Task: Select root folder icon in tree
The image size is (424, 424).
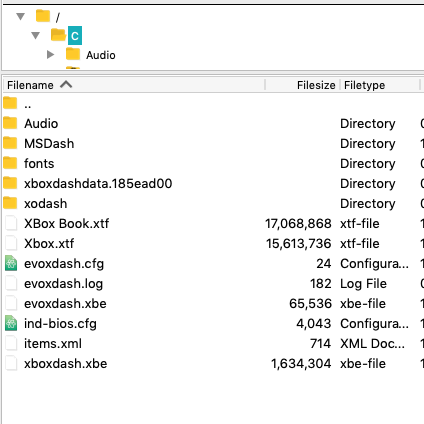Action: [x=43, y=16]
